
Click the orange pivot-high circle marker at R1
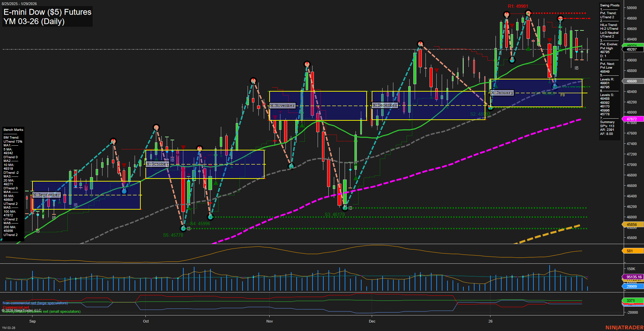click(506, 15)
